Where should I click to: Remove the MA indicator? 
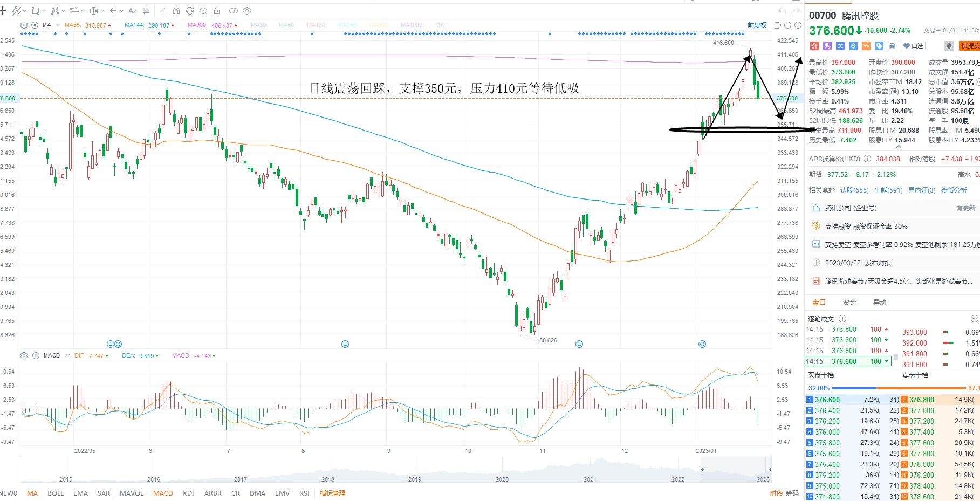point(35,25)
